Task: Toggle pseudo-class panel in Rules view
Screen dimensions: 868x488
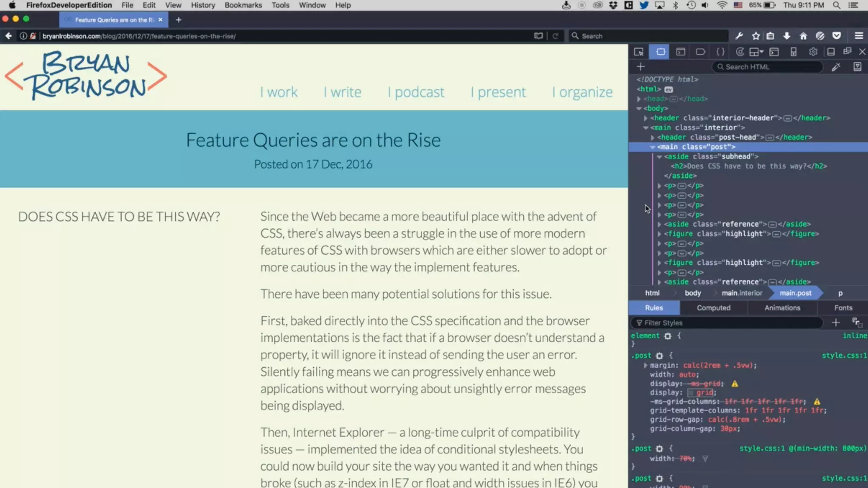Action: [x=856, y=323]
